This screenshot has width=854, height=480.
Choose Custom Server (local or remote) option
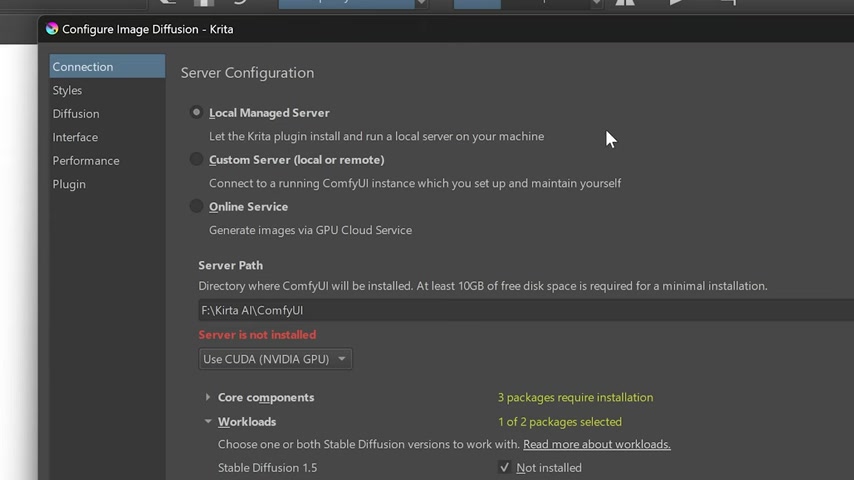pos(196,159)
